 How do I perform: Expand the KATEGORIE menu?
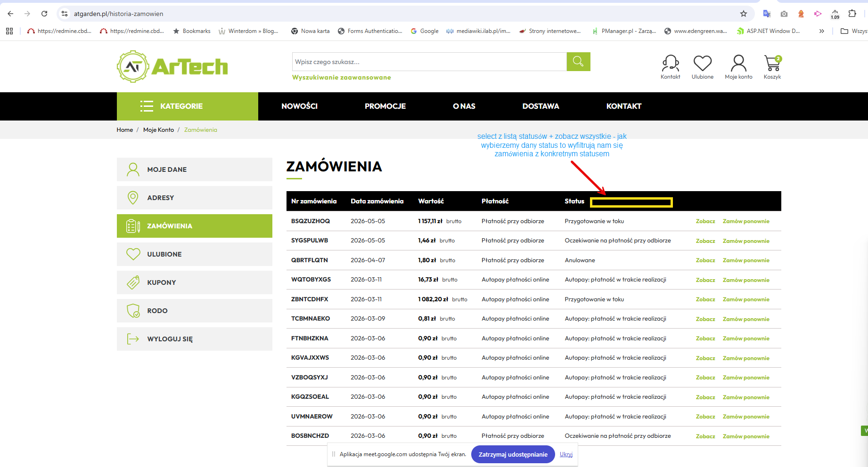[x=188, y=106]
